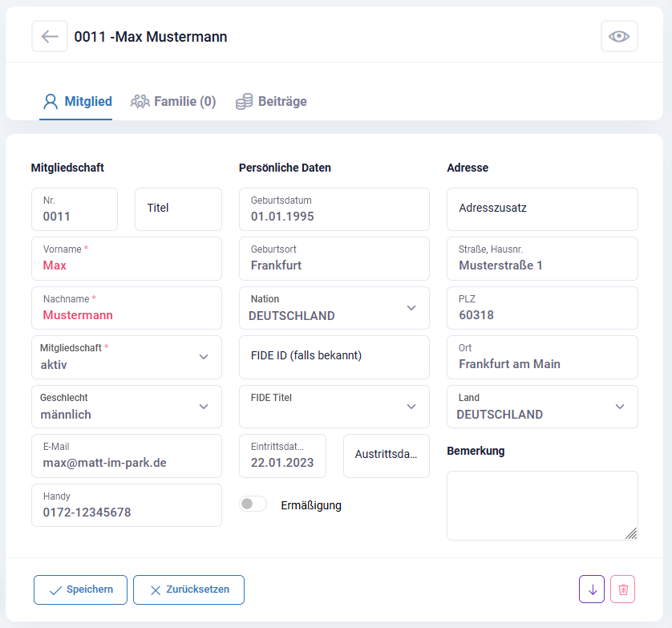Select the Mitglied tab
This screenshot has width=672, height=628.
pyautogui.click(x=77, y=102)
